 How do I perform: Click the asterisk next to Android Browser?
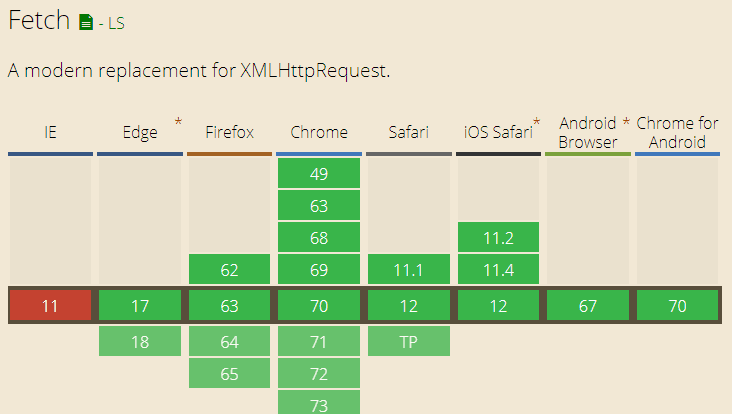[x=626, y=122]
